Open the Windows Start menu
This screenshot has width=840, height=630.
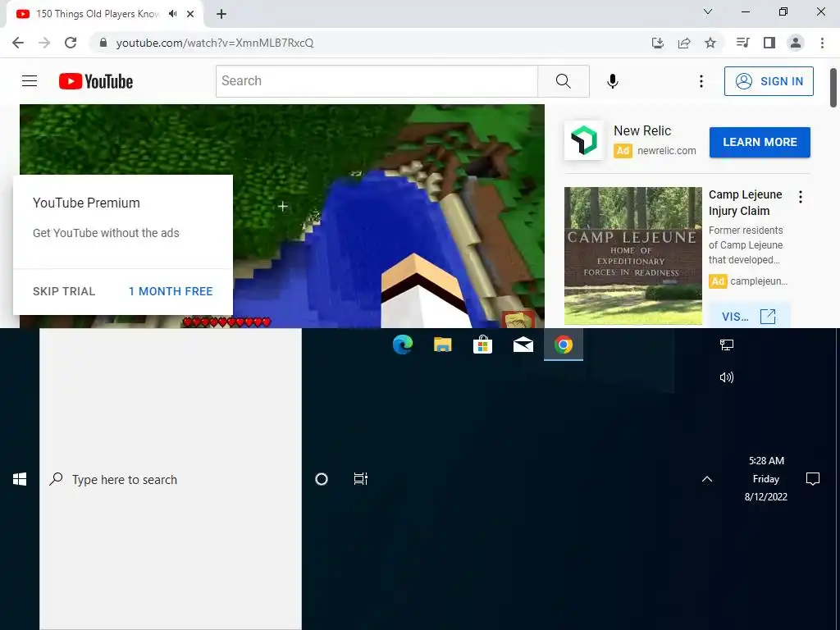pyautogui.click(x=20, y=479)
